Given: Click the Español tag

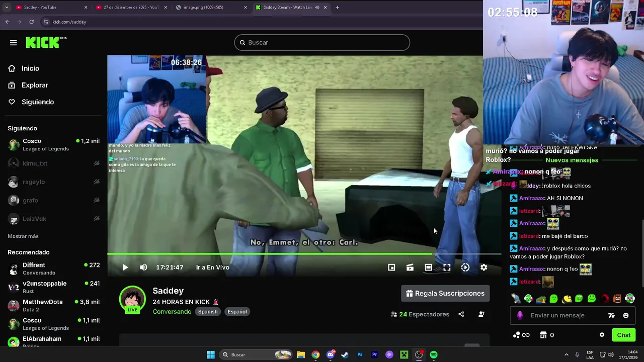Looking at the screenshot, I should coord(237,312).
